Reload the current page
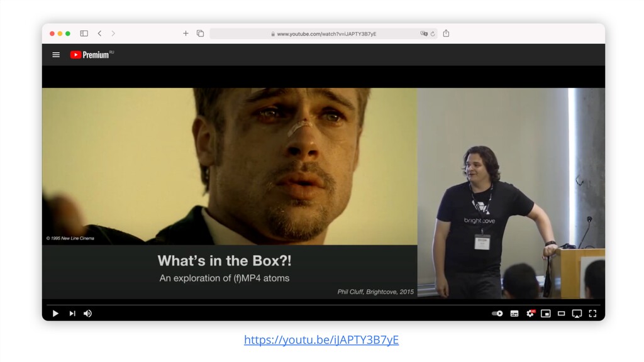This screenshot has height=362, width=644. point(433,34)
